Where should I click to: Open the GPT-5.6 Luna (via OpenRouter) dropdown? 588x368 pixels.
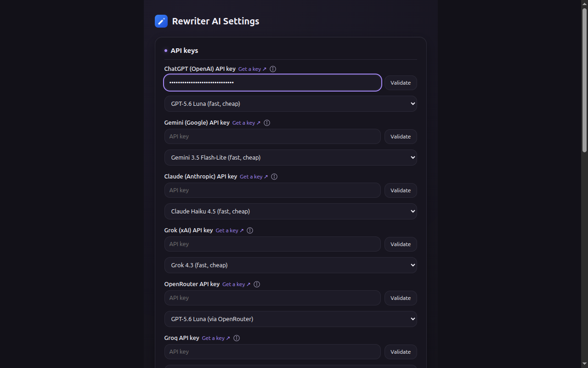pos(291,319)
